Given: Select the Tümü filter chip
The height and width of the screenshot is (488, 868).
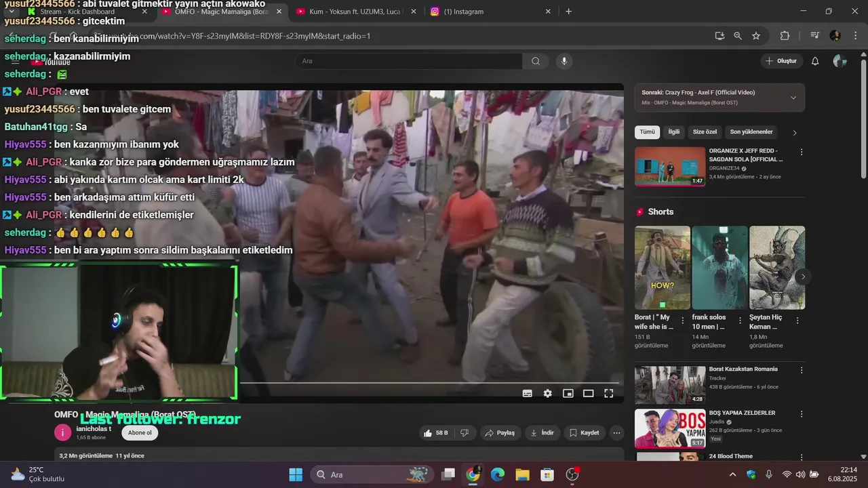Looking at the screenshot, I should [648, 132].
